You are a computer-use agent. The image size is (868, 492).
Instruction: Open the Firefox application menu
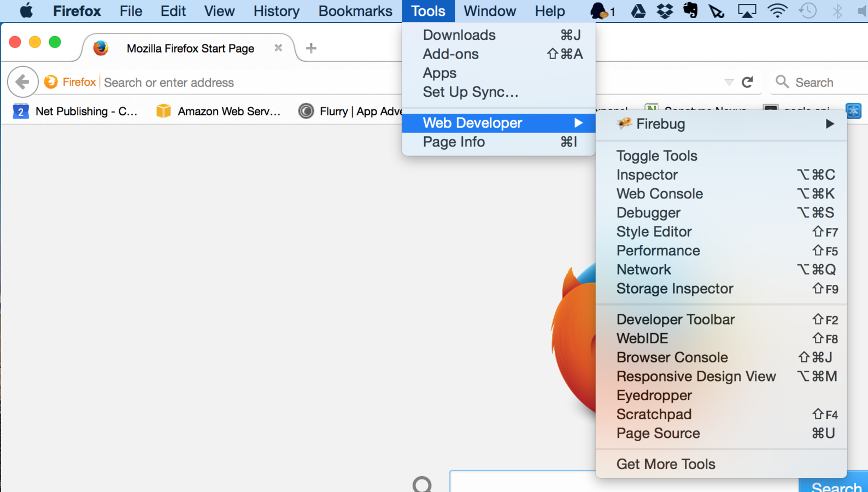coord(77,11)
